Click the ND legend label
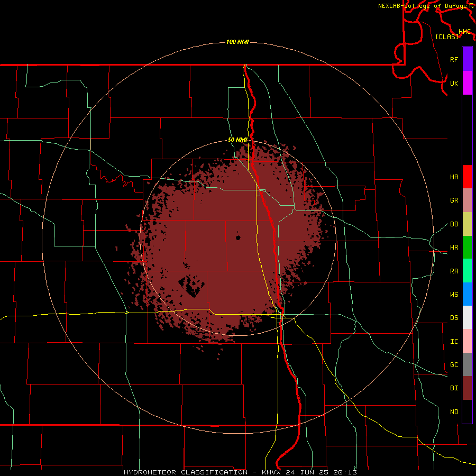Screen dimensions: 476x476 click(454, 412)
